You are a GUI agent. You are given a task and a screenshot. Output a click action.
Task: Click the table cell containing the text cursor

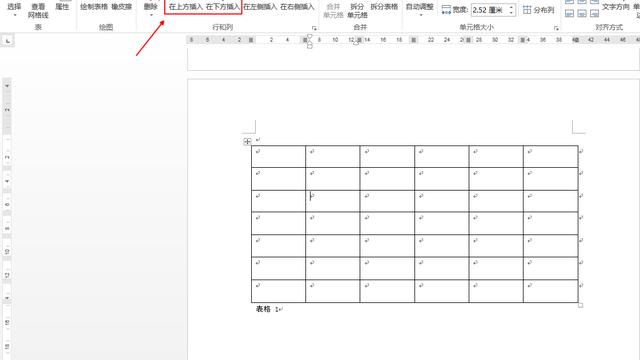tap(333, 201)
